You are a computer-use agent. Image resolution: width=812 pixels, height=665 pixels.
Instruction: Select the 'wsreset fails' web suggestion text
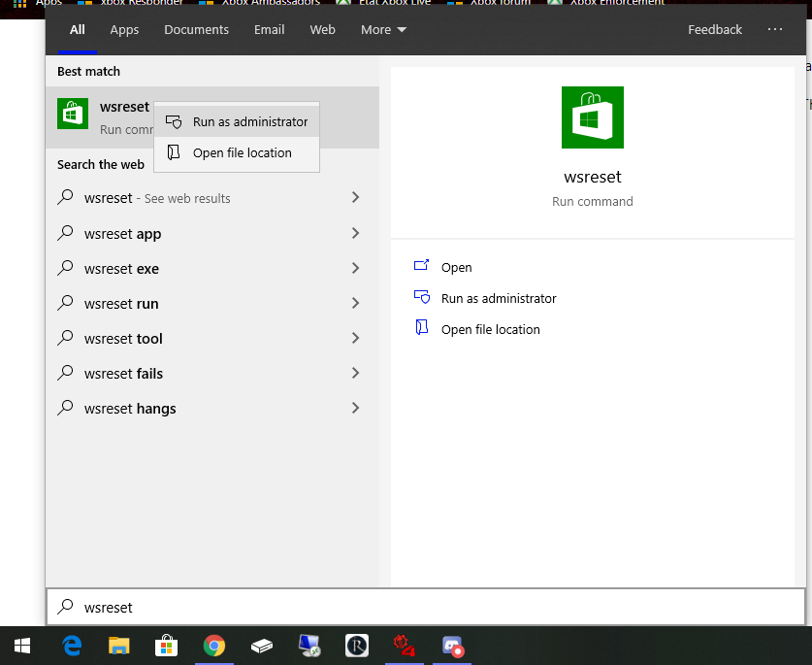(x=123, y=374)
